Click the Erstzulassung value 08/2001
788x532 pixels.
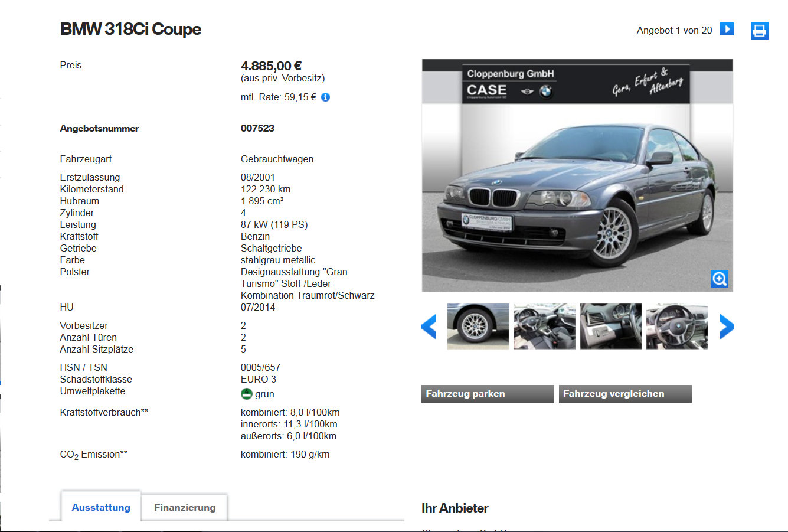[x=257, y=177]
